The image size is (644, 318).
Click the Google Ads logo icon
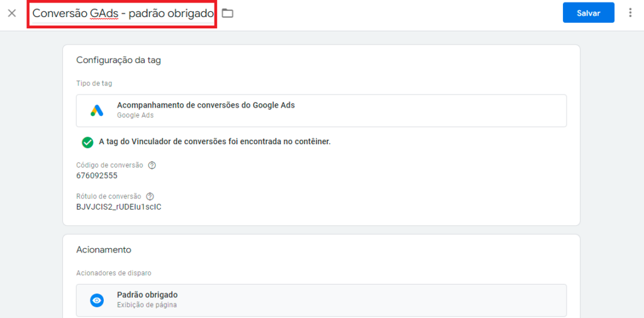tap(97, 110)
